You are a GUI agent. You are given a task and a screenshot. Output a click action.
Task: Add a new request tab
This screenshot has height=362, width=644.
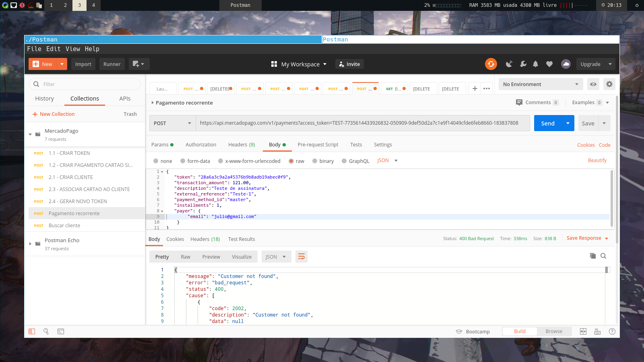click(x=475, y=88)
